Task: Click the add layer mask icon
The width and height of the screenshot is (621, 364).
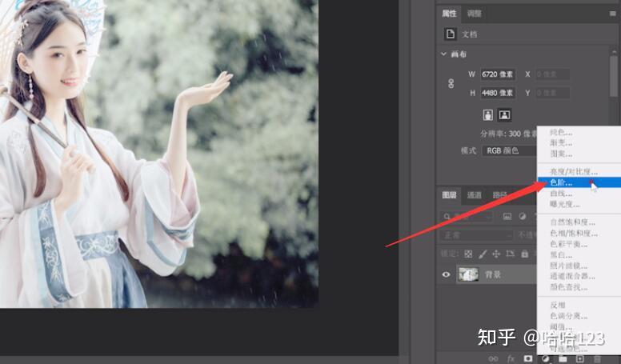Action: (x=528, y=359)
